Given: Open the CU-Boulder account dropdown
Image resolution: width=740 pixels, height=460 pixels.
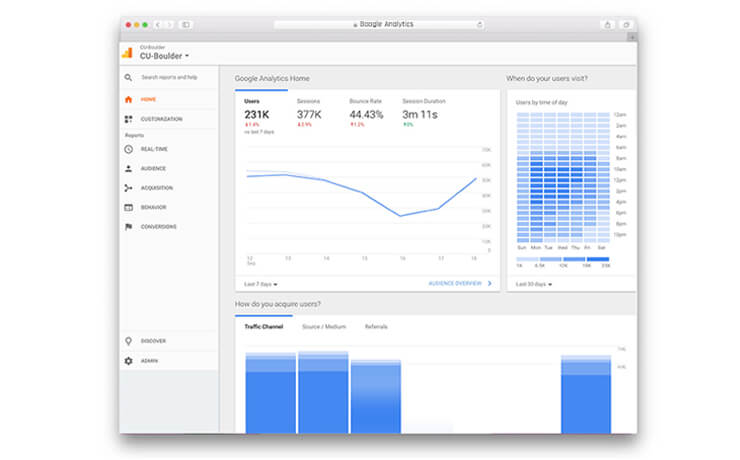Looking at the screenshot, I should [164, 56].
